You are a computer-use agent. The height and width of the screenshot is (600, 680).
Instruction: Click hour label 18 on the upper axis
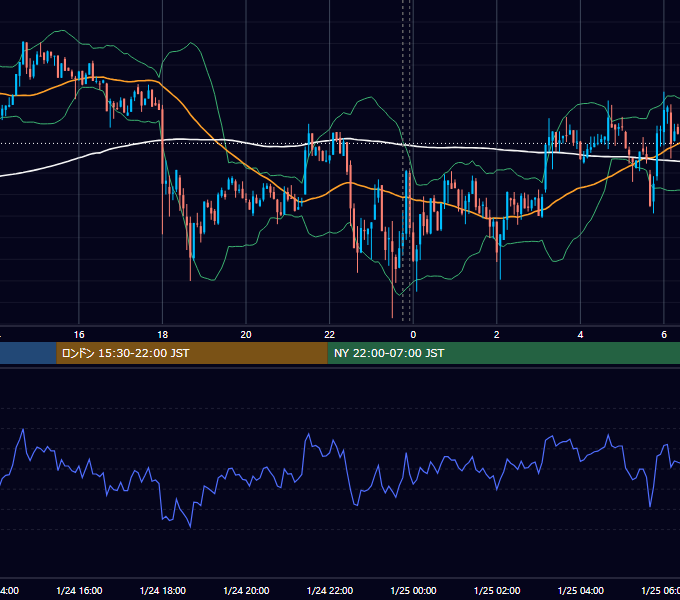(x=163, y=335)
